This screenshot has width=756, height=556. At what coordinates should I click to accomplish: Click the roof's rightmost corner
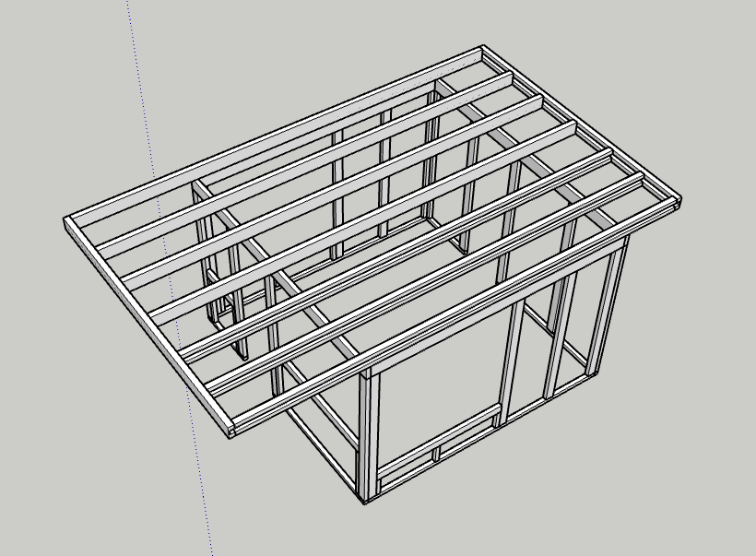pos(679,201)
